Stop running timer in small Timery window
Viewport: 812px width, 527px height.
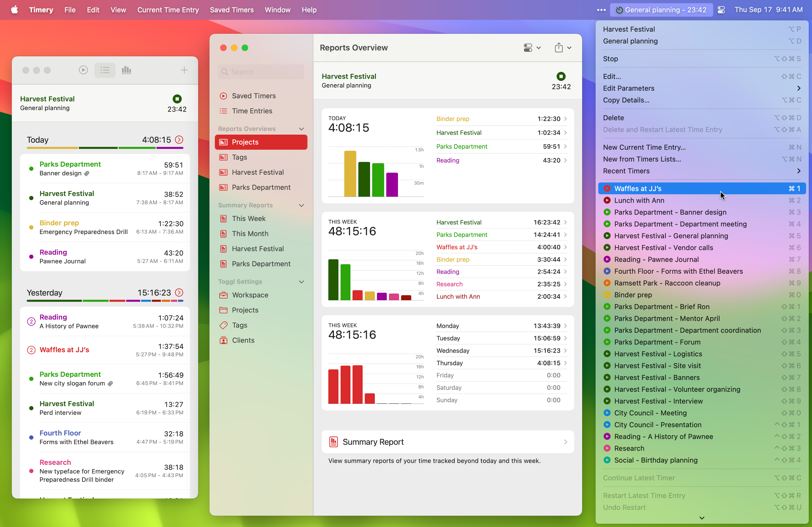pos(177,99)
